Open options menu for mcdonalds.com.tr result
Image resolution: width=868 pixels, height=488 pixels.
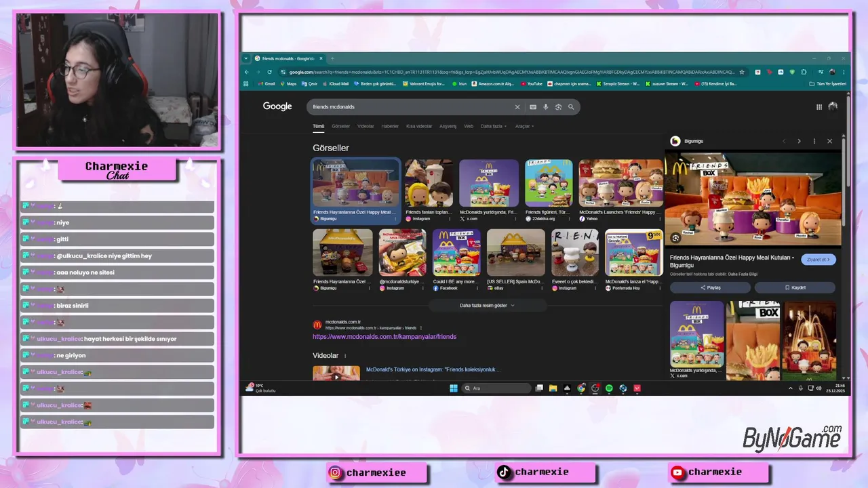[x=420, y=328]
